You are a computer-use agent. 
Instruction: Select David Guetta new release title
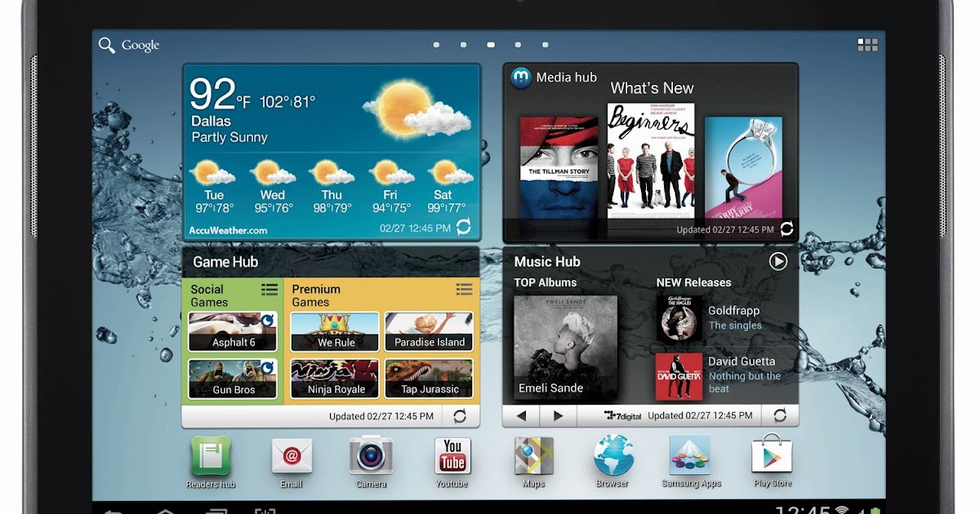[742, 361]
